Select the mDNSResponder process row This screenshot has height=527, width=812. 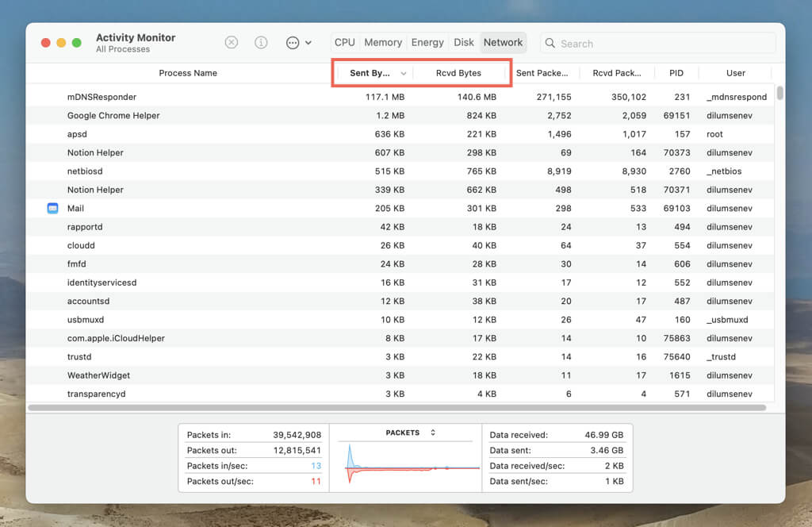(x=400, y=97)
